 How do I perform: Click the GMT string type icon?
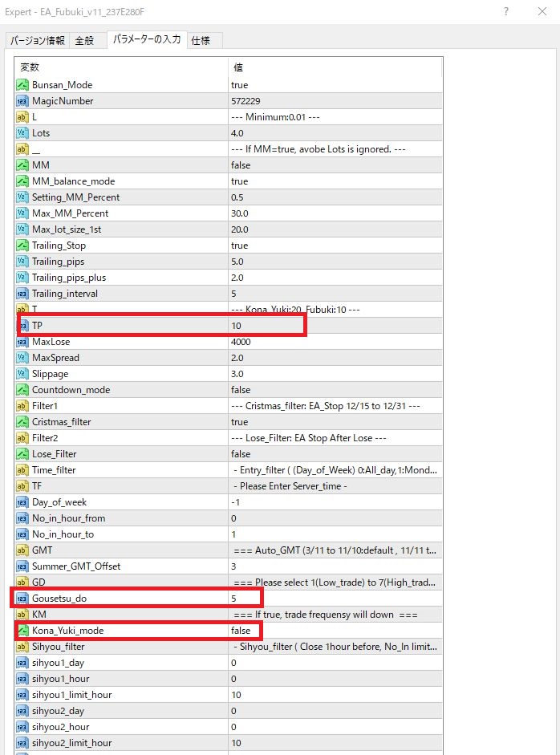point(22,550)
